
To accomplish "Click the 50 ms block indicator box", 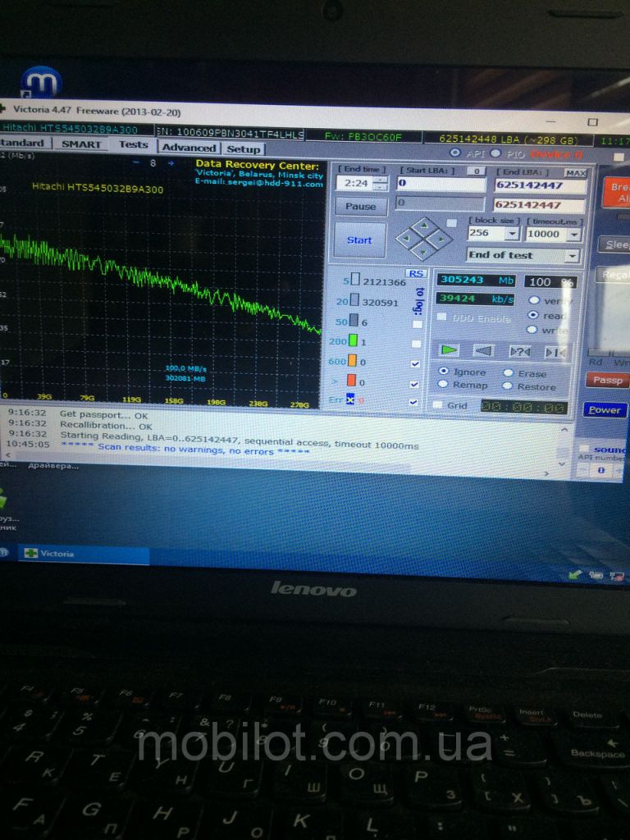I will point(354,321).
